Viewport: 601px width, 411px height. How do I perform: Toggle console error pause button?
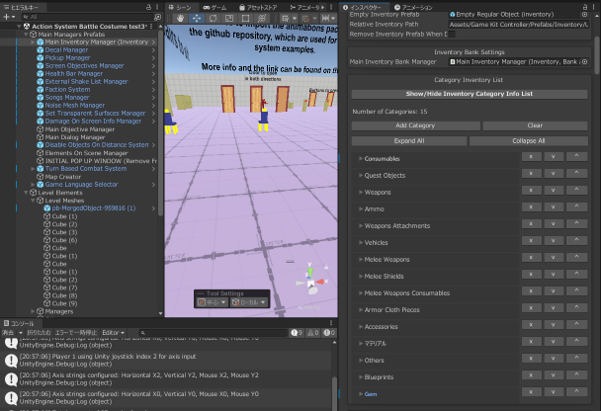(x=76, y=333)
